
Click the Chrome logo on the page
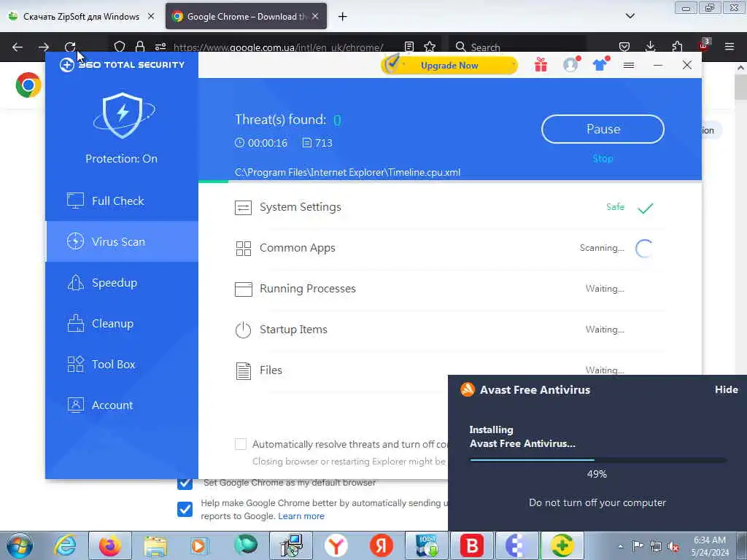click(28, 85)
